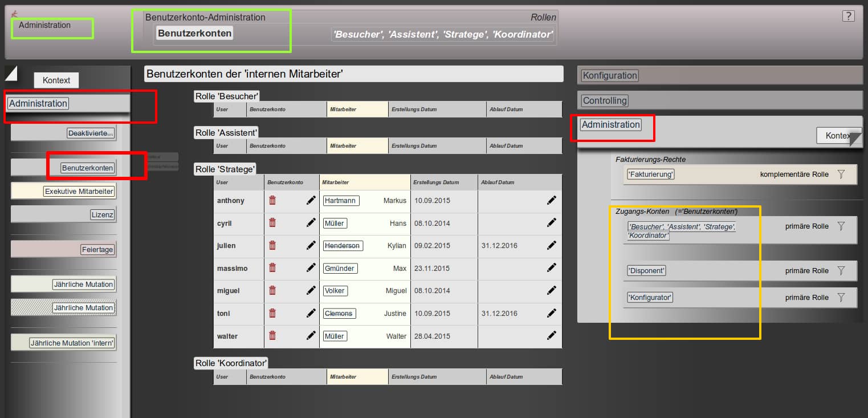Click the filter icon beside 'Disponent'
Screen dimensions: 868x418
(841, 271)
